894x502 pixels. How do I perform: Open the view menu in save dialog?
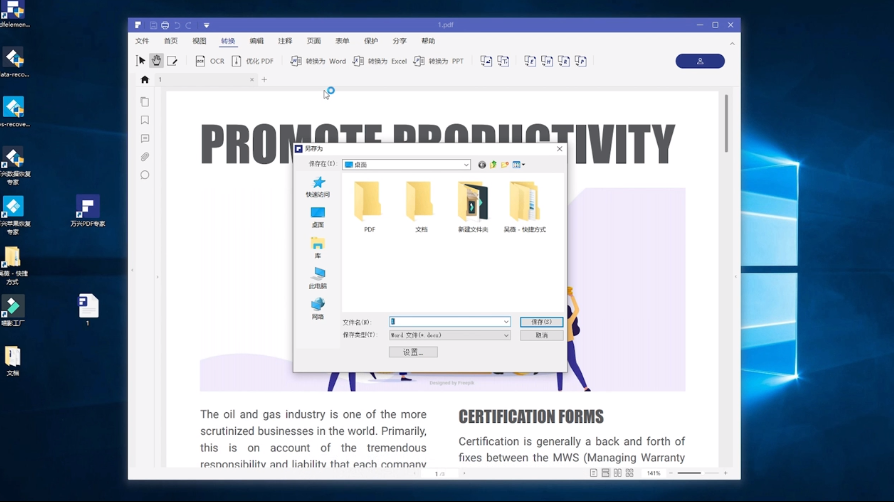pyautogui.click(x=518, y=165)
